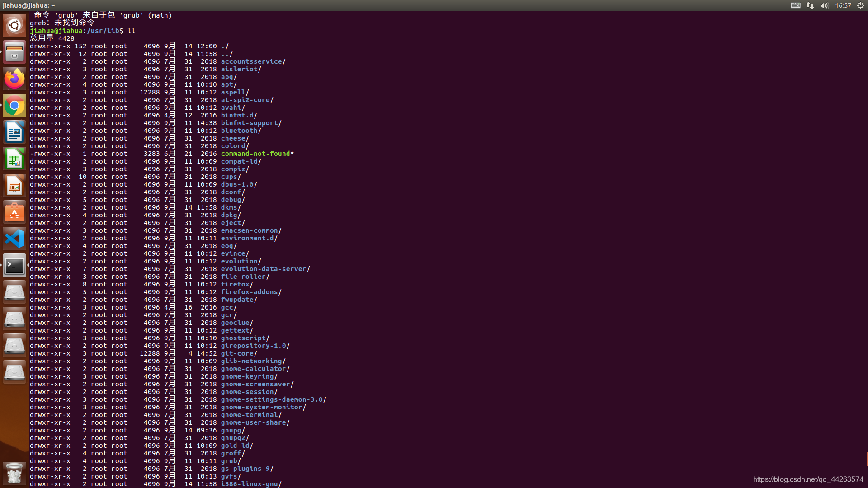Click terminal title jiahua@jiahua: ~

pos(29,5)
